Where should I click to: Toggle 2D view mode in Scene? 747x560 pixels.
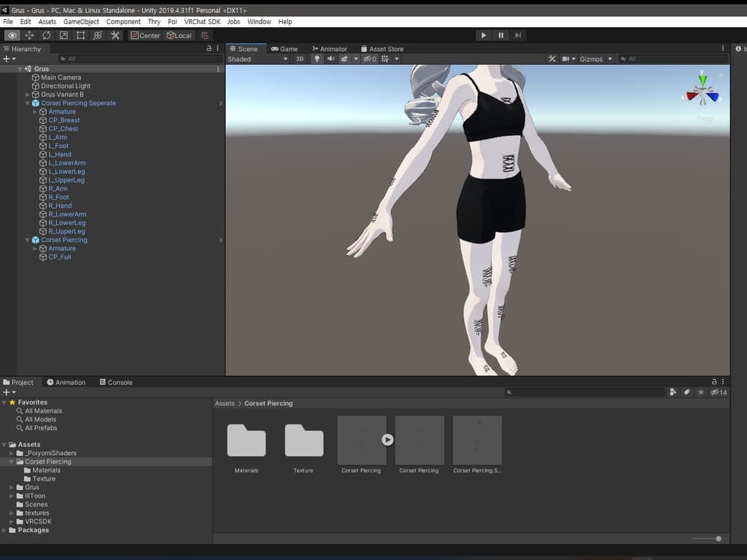coord(299,59)
